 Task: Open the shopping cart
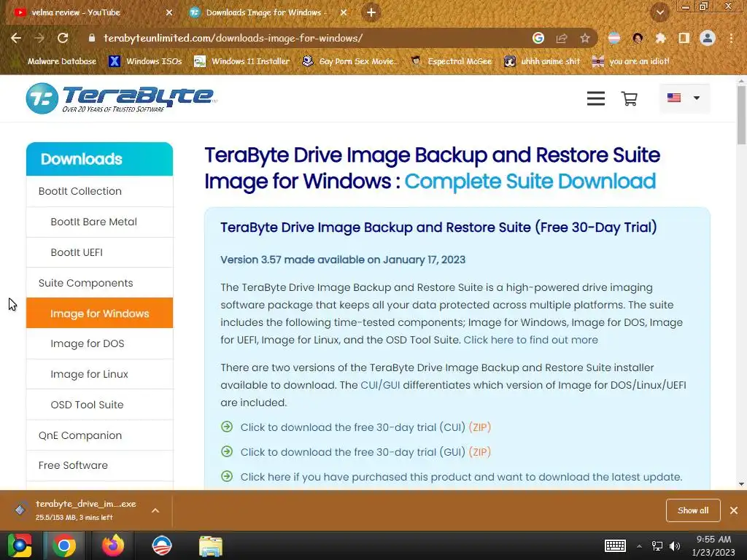click(x=630, y=98)
